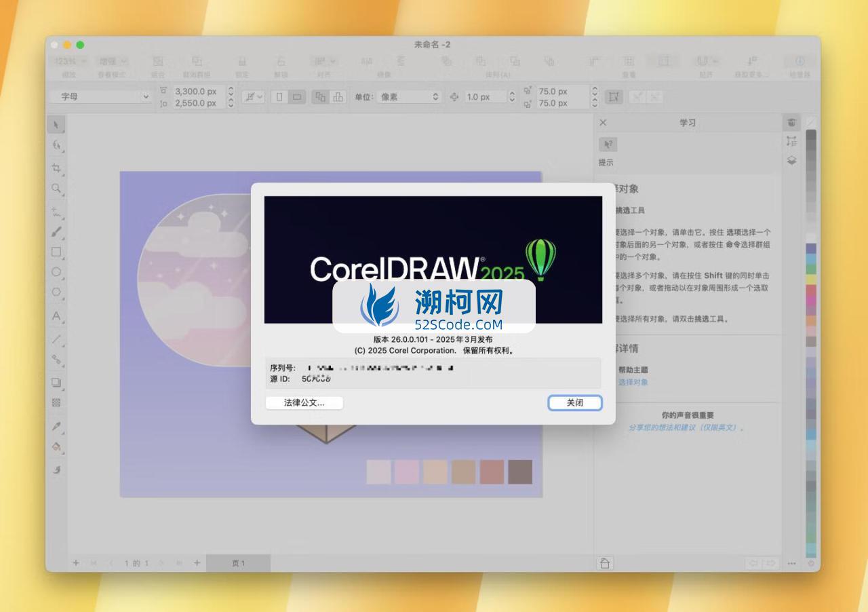
Task: Select the Zoom magnifier tool
Action: (56, 188)
